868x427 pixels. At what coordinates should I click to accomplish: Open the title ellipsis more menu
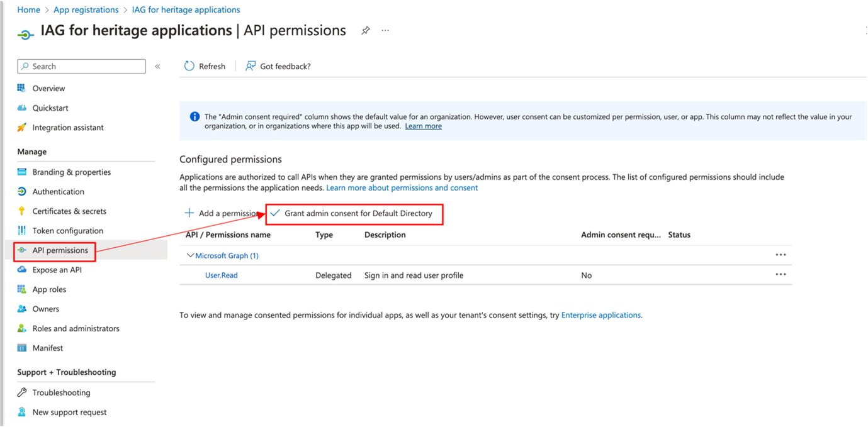pyautogui.click(x=385, y=30)
